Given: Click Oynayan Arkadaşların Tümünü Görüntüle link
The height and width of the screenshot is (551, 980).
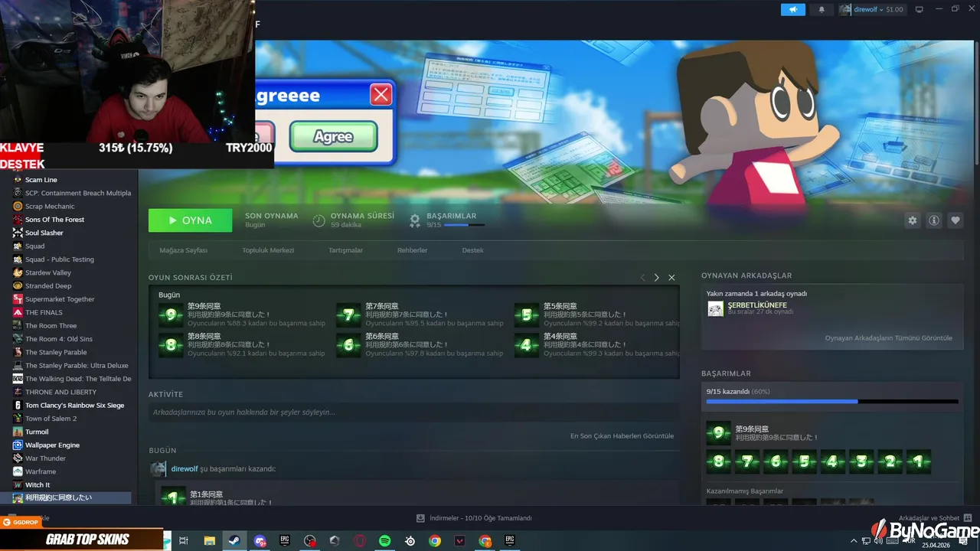Looking at the screenshot, I should click(888, 337).
